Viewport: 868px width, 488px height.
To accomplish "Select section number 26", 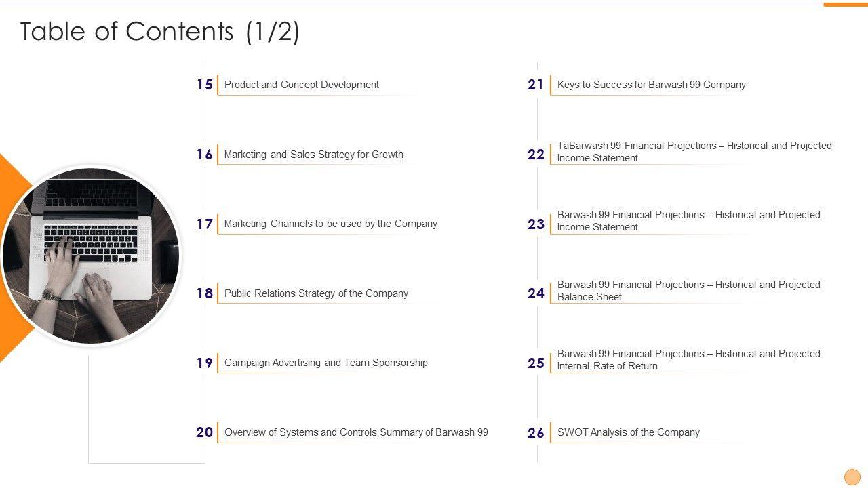I will tap(536, 433).
